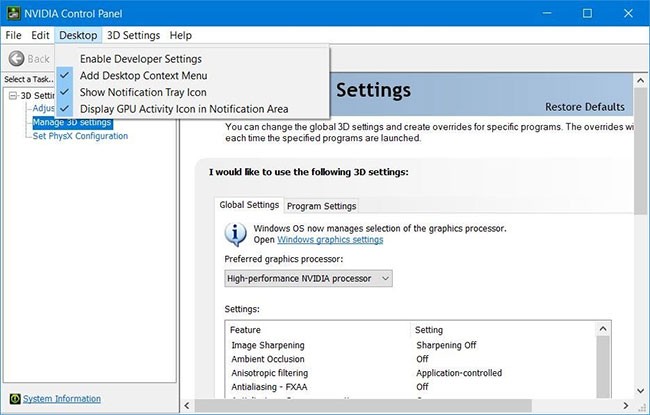Image resolution: width=650 pixels, height=415 pixels.
Task: Click the Sharpening Off setting value
Action: [x=446, y=345]
